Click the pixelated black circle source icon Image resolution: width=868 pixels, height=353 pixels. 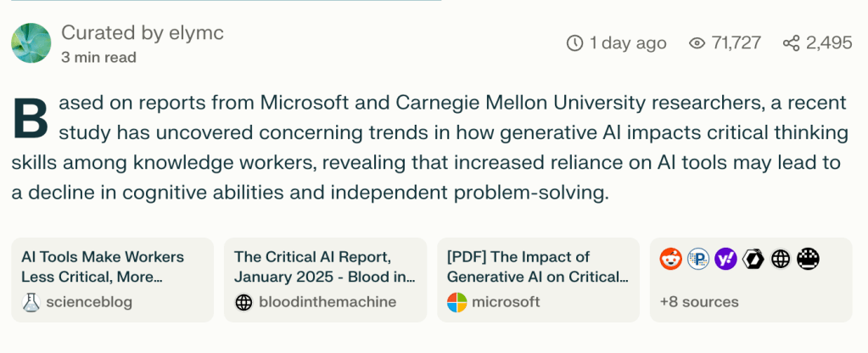(808, 259)
